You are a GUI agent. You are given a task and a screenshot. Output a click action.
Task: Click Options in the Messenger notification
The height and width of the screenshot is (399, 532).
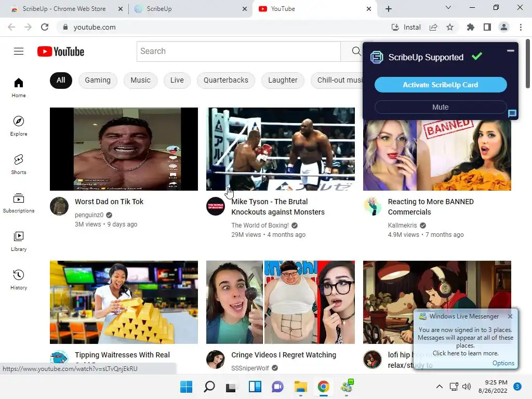(503, 363)
